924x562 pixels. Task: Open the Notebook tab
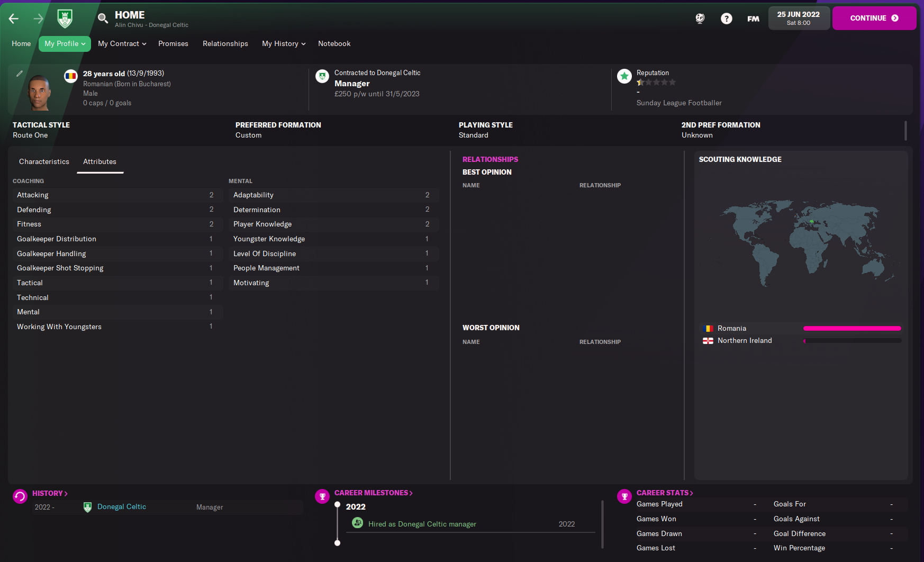(334, 44)
